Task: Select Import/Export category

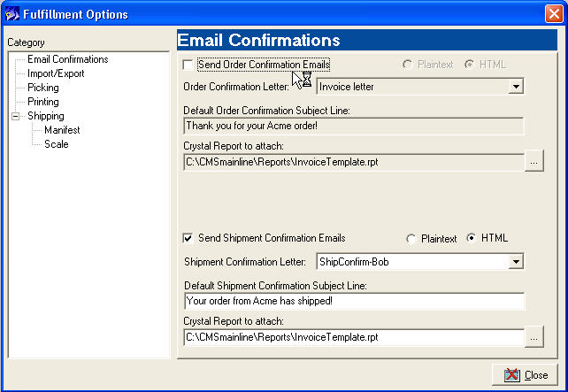Action: tap(56, 73)
